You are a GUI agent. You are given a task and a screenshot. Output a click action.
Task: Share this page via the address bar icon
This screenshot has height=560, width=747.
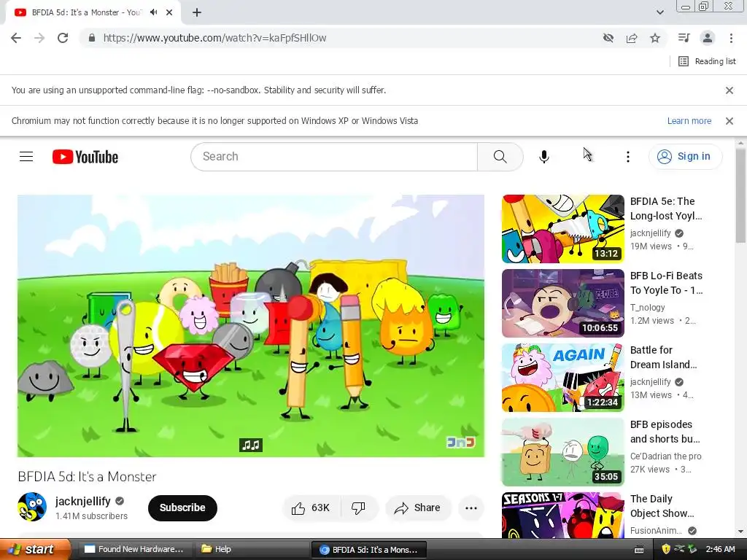[x=632, y=38]
